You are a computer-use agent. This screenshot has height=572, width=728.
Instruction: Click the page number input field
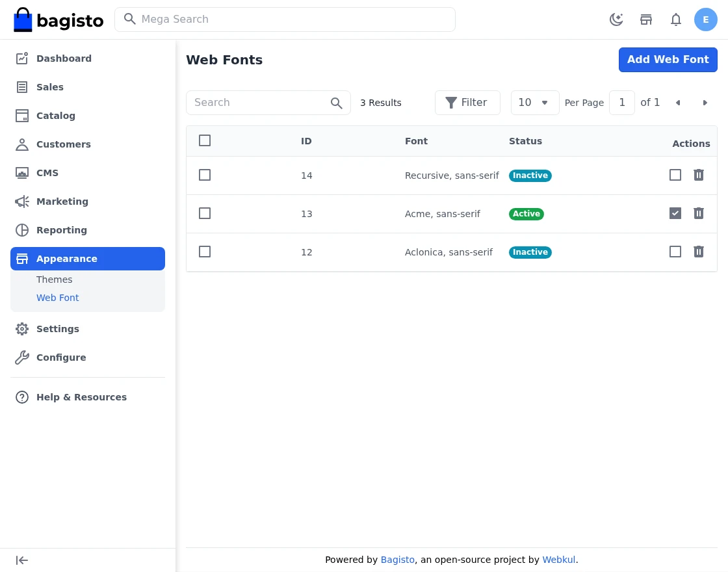click(621, 103)
